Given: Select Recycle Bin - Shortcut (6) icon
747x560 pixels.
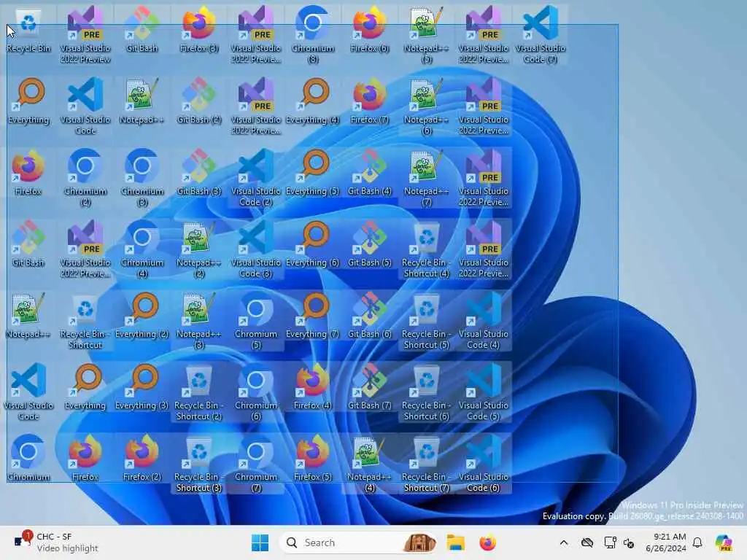Looking at the screenshot, I should click(x=426, y=392).
